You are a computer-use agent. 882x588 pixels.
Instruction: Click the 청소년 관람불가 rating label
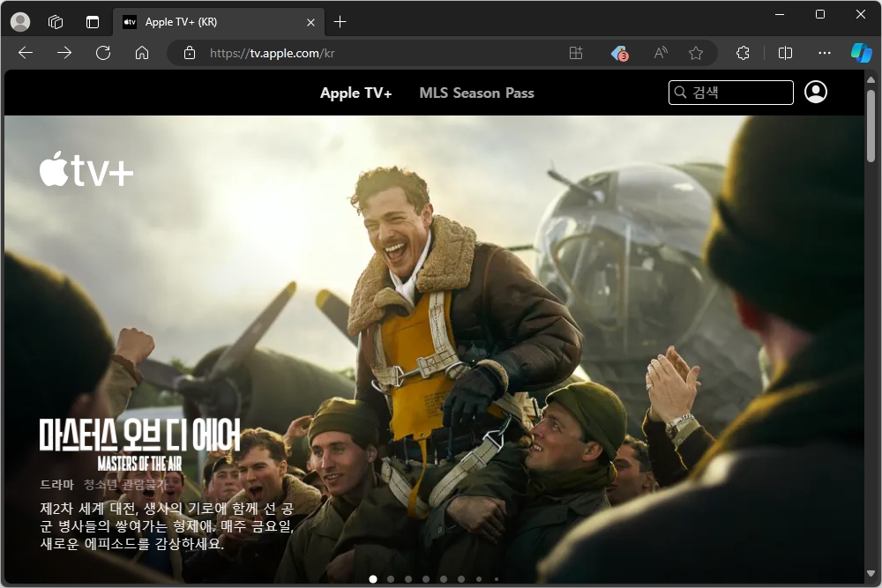coord(125,485)
